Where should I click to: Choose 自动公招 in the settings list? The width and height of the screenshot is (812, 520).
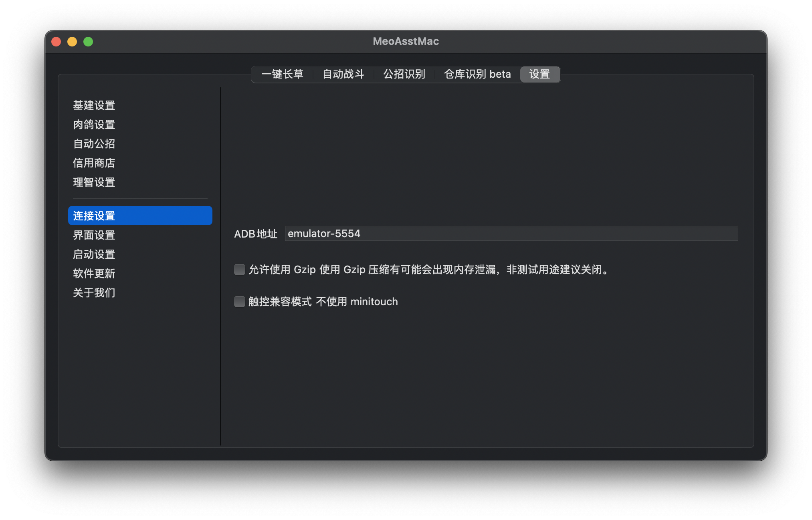click(140, 144)
